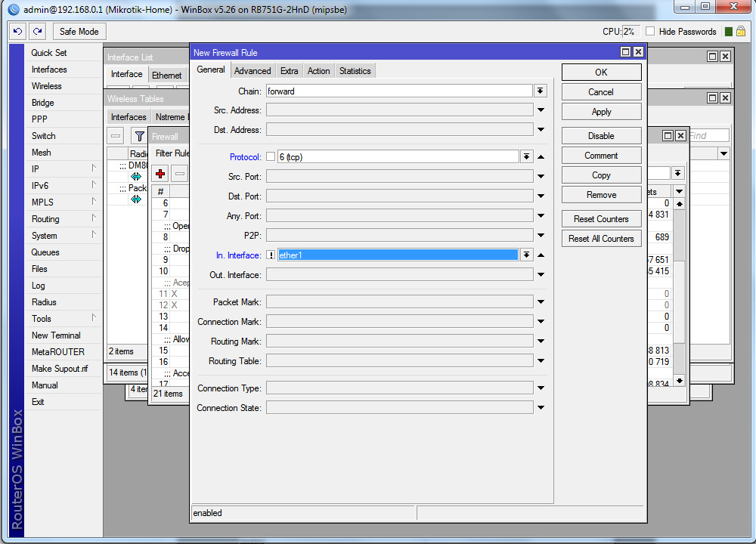756x544 pixels.
Task: Open the Chain dropdown list
Action: [x=541, y=91]
